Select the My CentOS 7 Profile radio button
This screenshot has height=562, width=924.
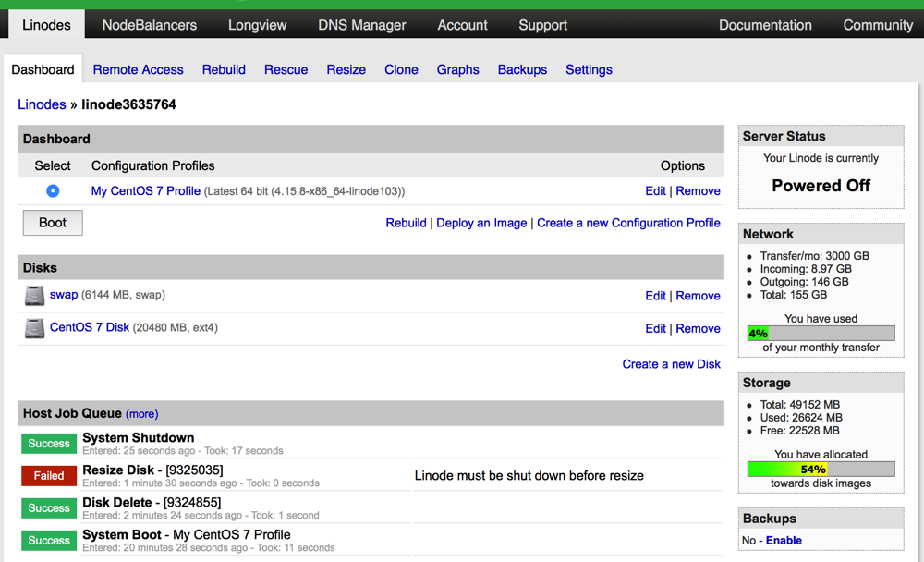coord(53,191)
